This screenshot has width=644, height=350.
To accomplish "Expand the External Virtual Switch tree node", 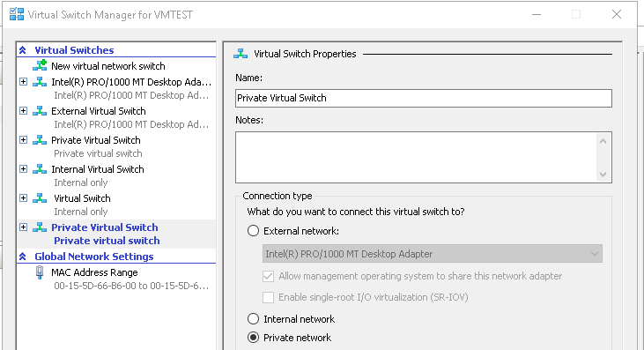I will [24, 111].
